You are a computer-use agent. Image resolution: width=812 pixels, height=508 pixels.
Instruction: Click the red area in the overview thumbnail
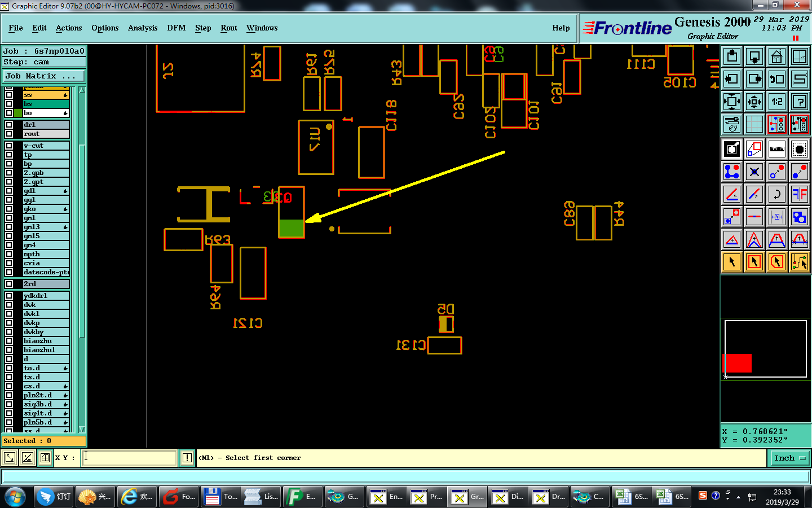point(738,363)
